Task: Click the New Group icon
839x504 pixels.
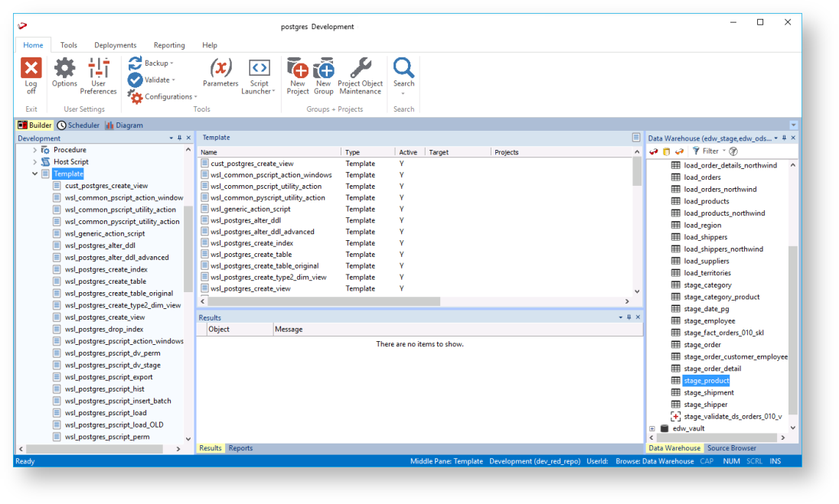Action: coord(324,70)
